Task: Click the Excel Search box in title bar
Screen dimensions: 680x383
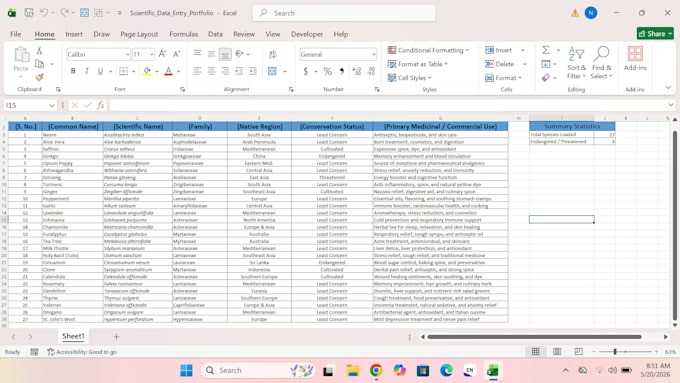Action: click(x=344, y=13)
